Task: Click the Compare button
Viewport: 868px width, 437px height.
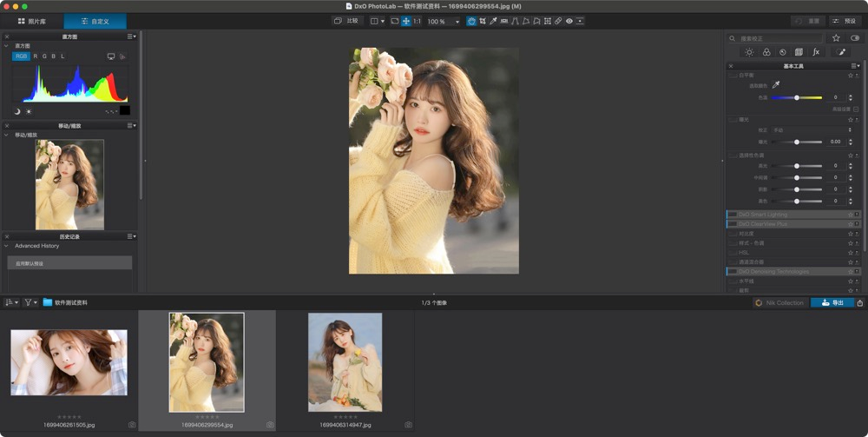Action: [346, 21]
